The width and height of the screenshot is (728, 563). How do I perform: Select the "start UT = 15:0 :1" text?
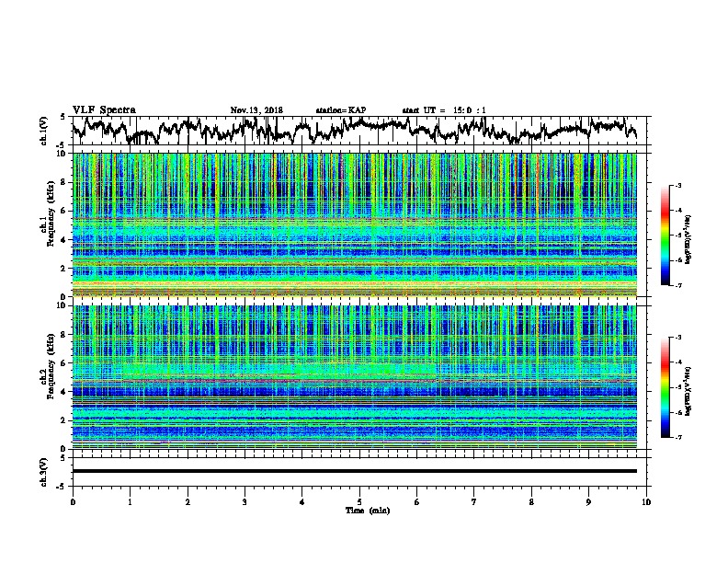pos(444,110)
